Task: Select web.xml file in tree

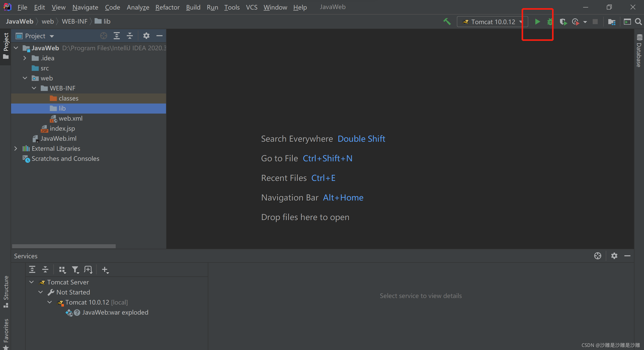Action: (x=70, y=118)
